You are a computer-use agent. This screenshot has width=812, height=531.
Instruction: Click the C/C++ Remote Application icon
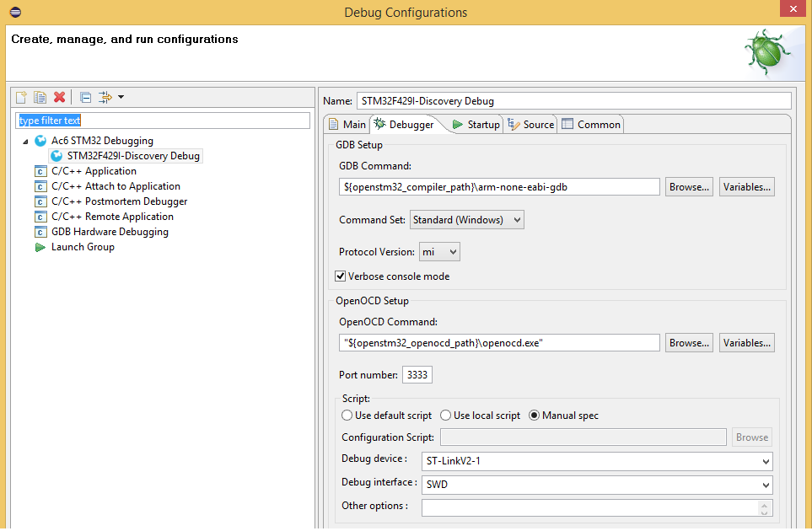pyautogui.click(x=40, y=217)
